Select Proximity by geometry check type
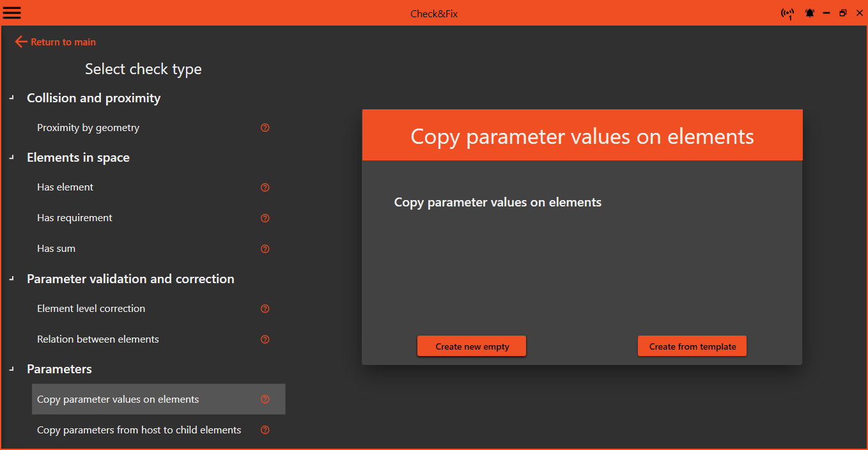The height and width of the screenshot is (450, 868). point(88,128)
